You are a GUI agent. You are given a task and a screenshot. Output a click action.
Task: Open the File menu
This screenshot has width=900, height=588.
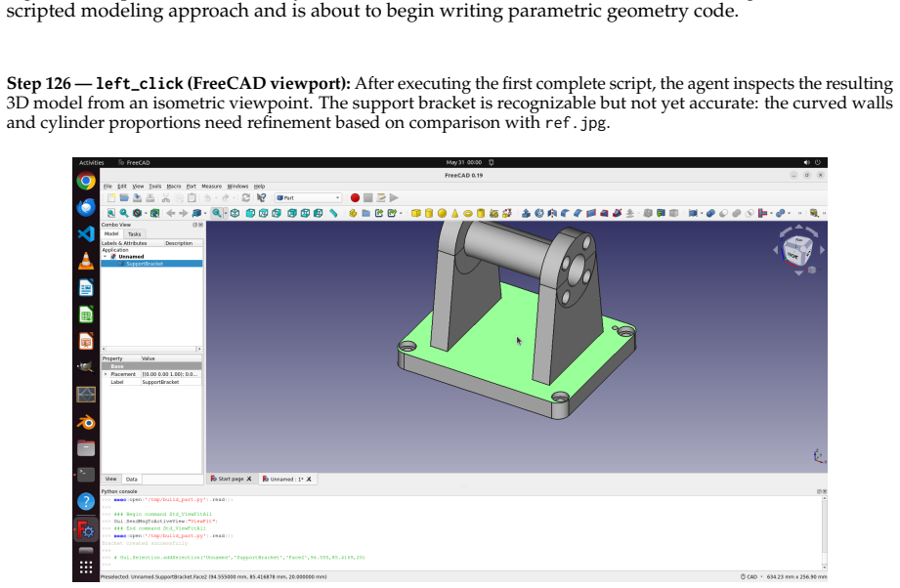pos(107,187)
